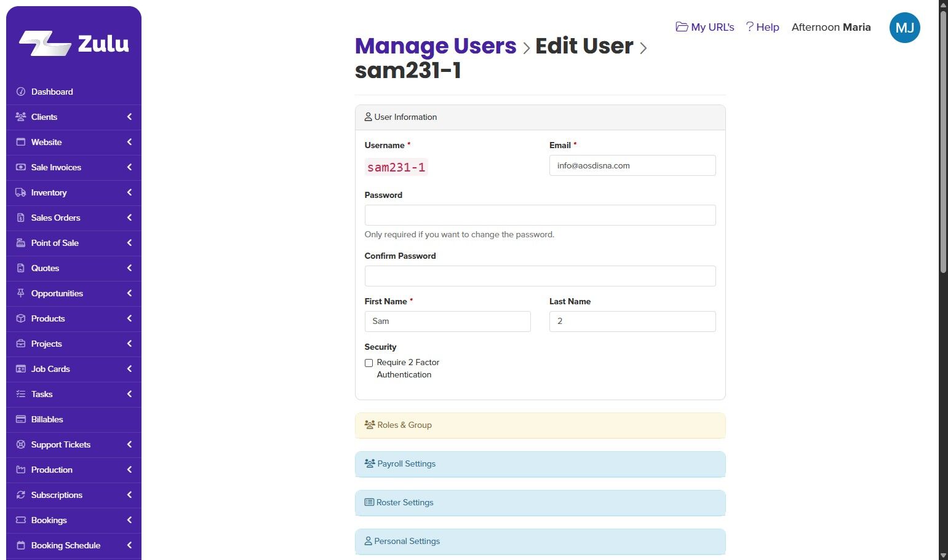Open the Billables menu item
The height and width of the screenshot is (560, 948).
pos(47,419)
